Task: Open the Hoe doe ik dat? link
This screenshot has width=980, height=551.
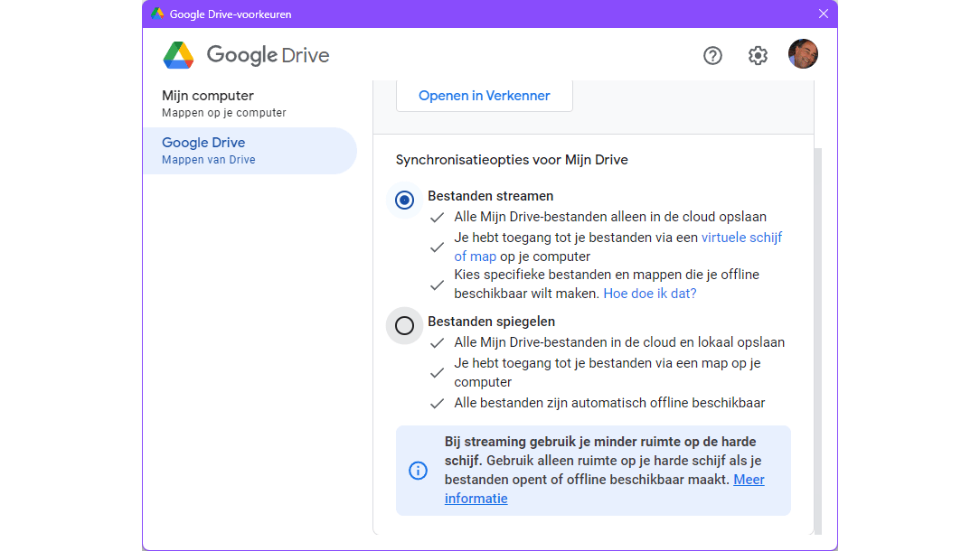Action: pos(649,294)
